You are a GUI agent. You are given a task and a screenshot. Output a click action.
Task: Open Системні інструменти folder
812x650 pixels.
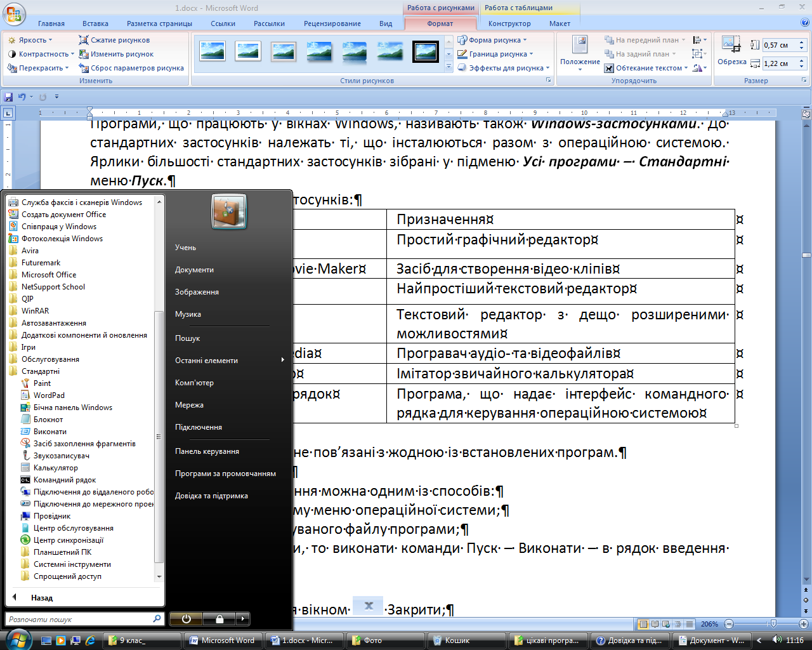tap(66, 564)
